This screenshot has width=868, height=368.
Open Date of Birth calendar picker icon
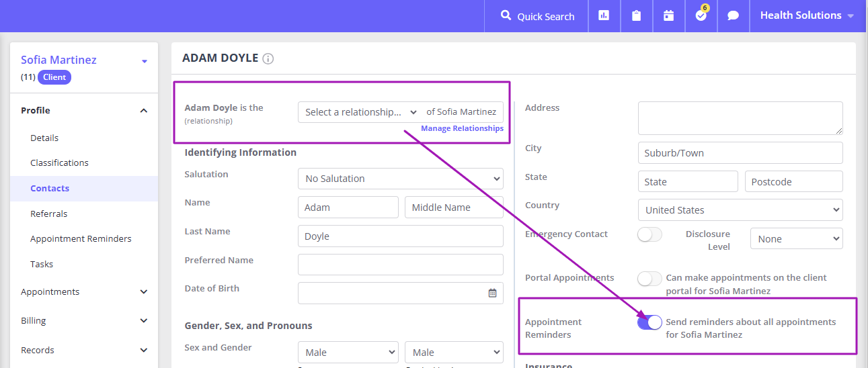click(x=492, y=293)
